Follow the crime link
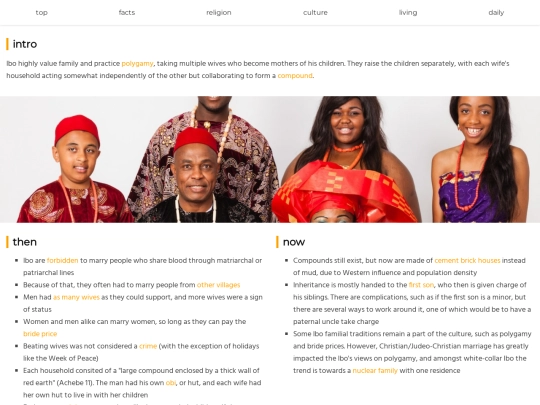Viewport: 540px width, 405px height. 148,346
